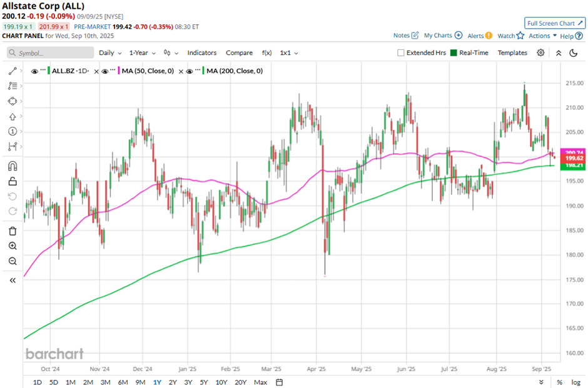The image size is (588, 388).
Task: Choose the 10Y time range
Action: 221,382
